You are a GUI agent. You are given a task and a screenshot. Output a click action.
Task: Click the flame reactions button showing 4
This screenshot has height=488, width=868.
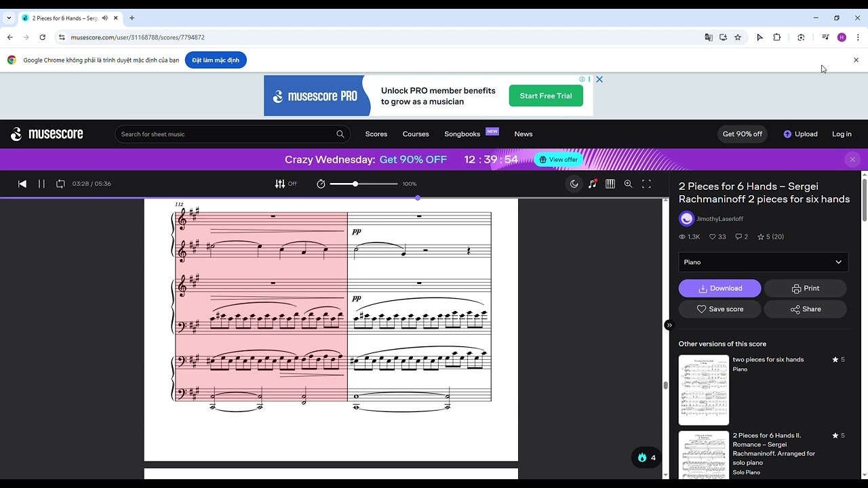[x=646, y=457]
